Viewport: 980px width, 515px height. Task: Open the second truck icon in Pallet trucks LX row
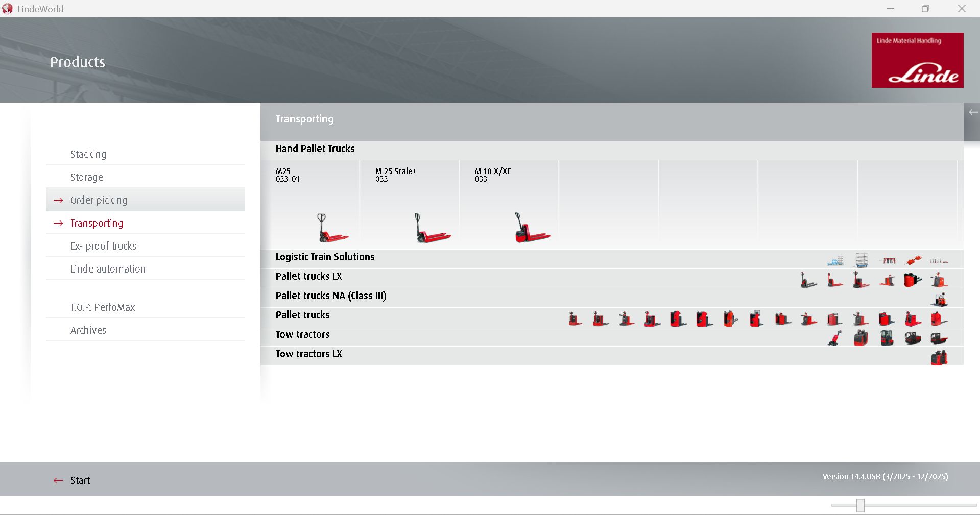point(835,280)
